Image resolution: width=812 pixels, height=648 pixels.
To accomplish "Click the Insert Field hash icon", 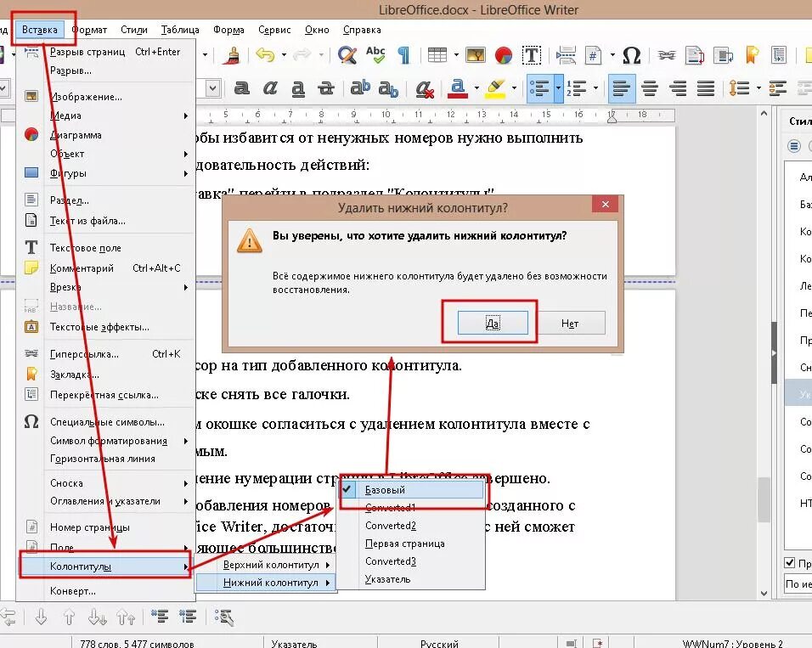I will 594,55.
